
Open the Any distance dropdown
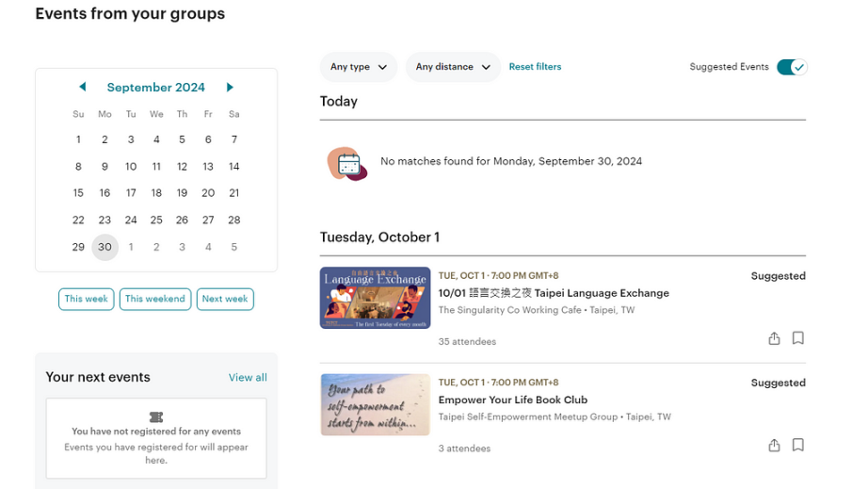[453, 67]
